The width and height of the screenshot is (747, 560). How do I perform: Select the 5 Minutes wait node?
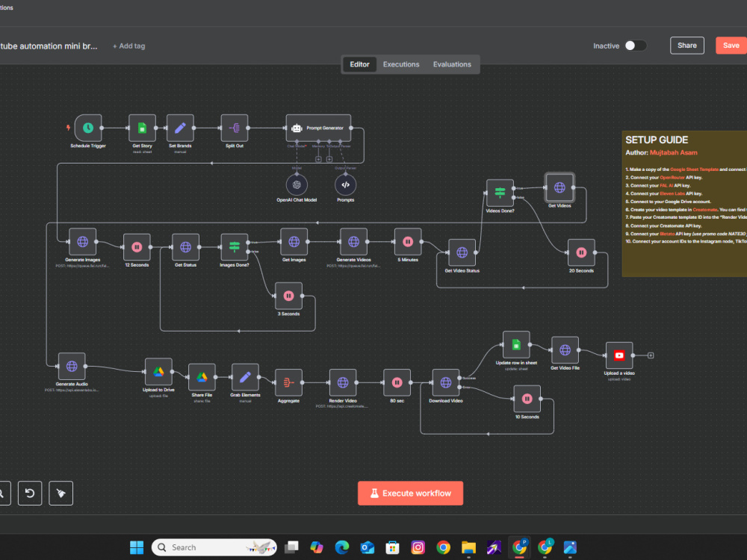[408, 241]
